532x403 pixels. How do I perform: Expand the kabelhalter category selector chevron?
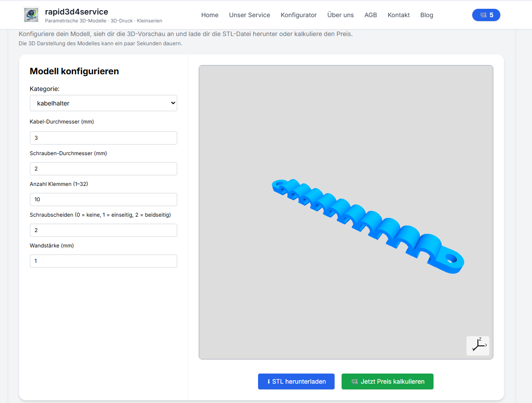(172, 103)
